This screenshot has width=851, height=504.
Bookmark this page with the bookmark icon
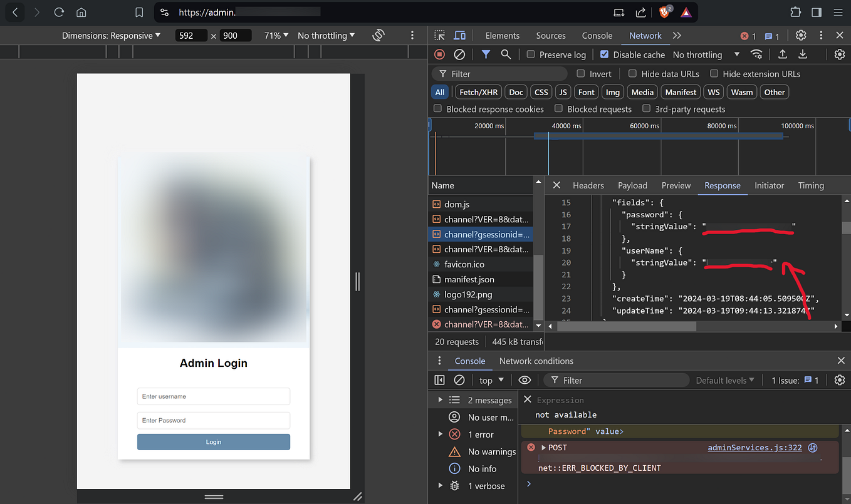point(139,12)
